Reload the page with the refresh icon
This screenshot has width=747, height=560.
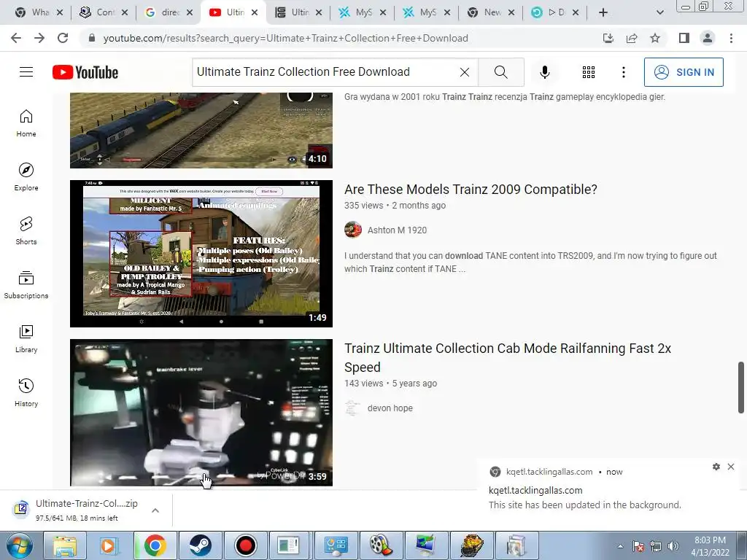click(63, 38)
